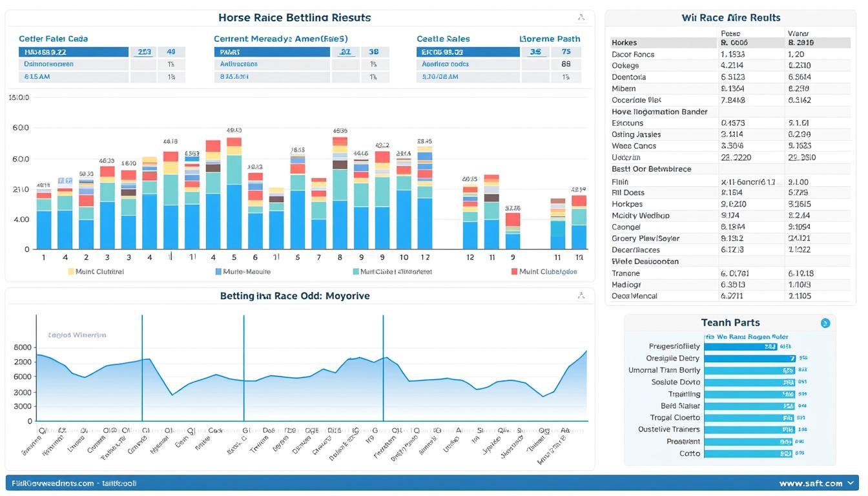This screenshot has width=868, height=496.
Task: Toggle the red Muint legend series
Action: [514, 272]
